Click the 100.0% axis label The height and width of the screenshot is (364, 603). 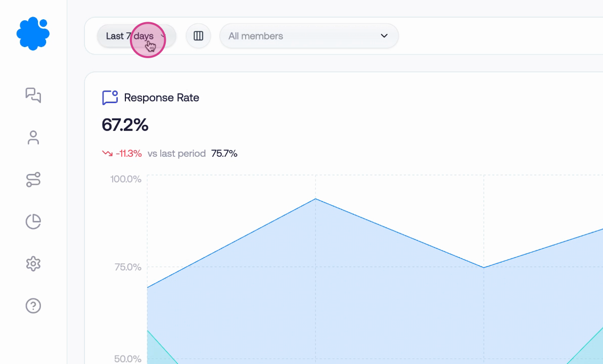pyautogui.click(x=126, y=179)
